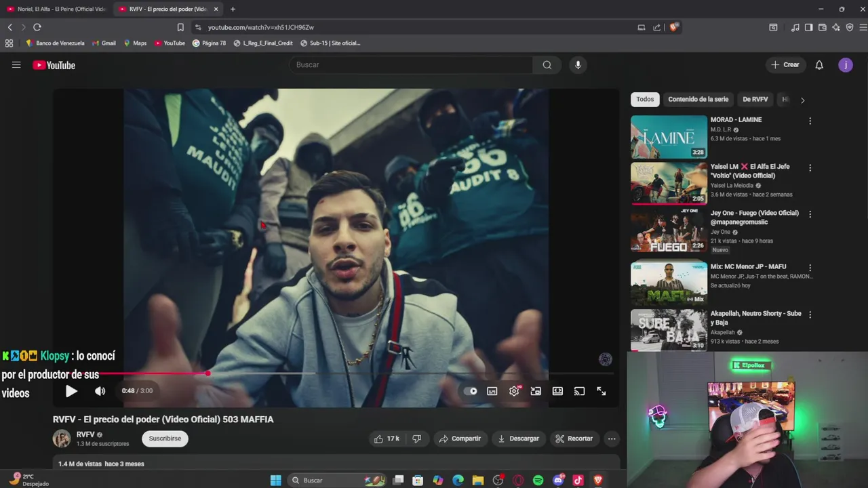Close the RVFV browser tab

point(216,9)
